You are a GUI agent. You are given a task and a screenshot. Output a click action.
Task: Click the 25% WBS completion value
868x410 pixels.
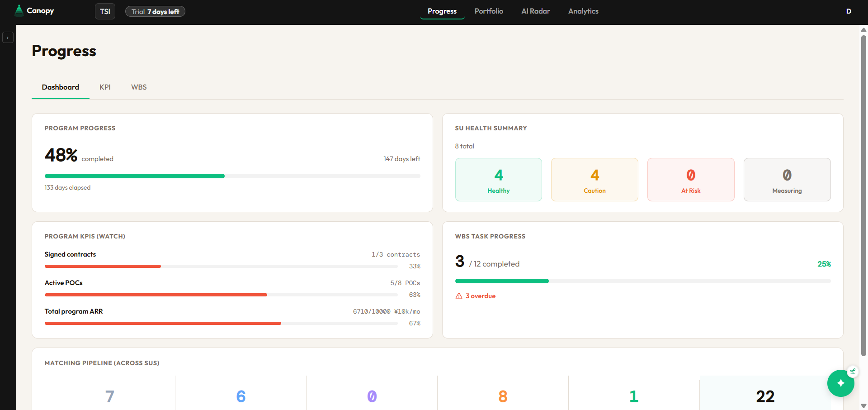point(824,264)
